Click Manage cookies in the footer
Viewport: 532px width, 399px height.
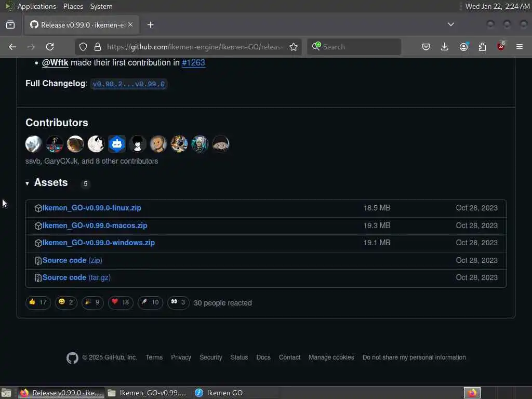(x=331, y=357)
